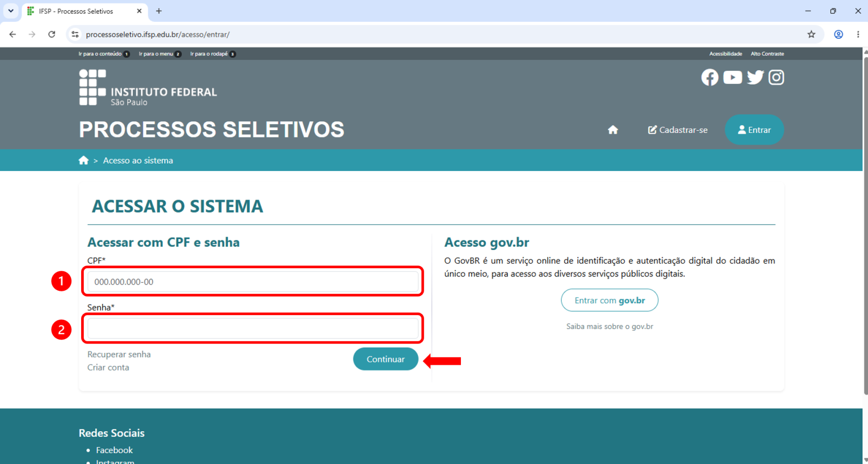Click the Criar conta link

coord(108,367)
